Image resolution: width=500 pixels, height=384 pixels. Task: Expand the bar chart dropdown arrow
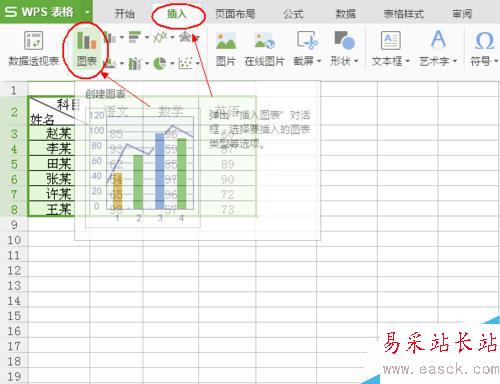147,37
